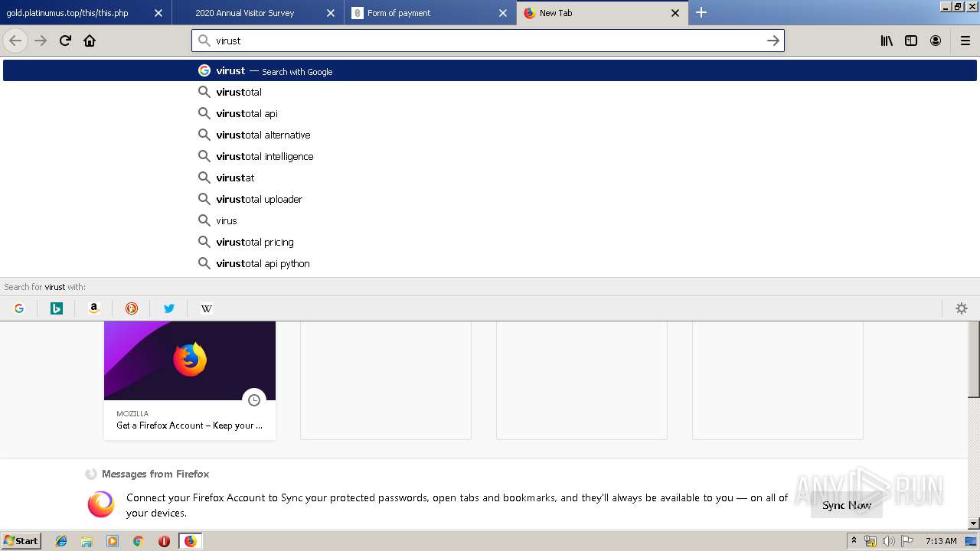The height and width of the screenshot is (551, 980).
Task: Pick the 'virustotal alternative' suggestion
Action: (x=490, y=135)
